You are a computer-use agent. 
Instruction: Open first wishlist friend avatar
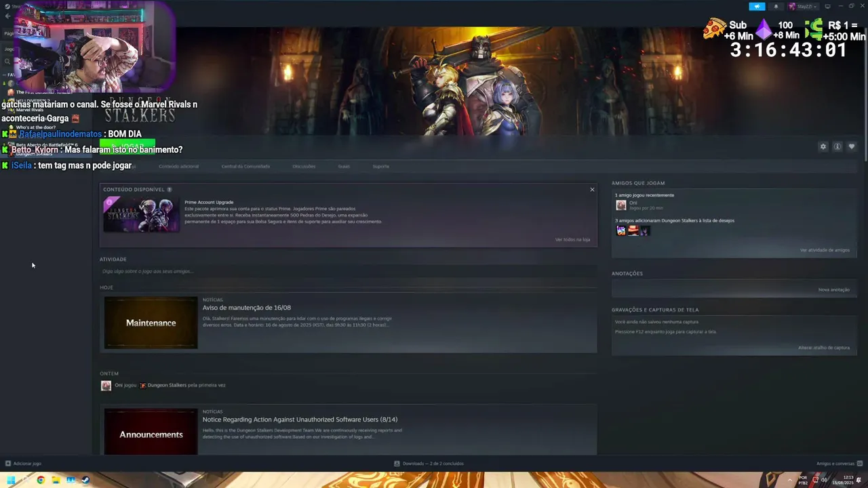coord(620,230)
